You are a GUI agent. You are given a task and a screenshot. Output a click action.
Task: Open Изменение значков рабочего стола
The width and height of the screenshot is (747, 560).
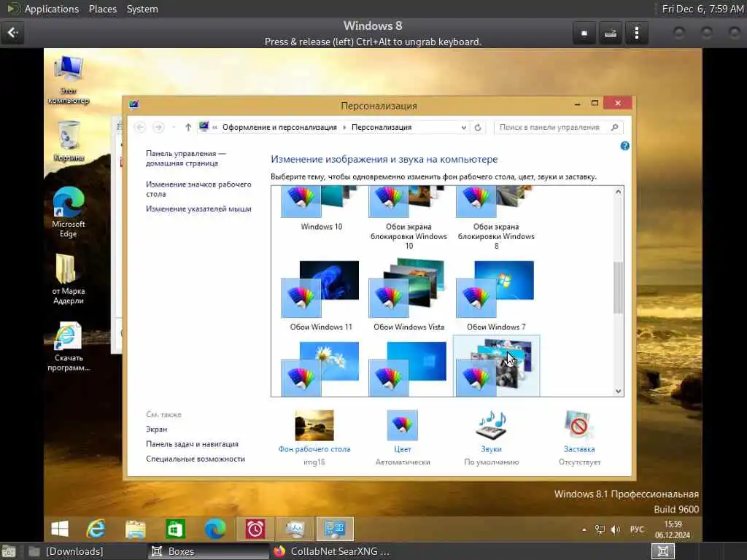[x=198, y=189]
